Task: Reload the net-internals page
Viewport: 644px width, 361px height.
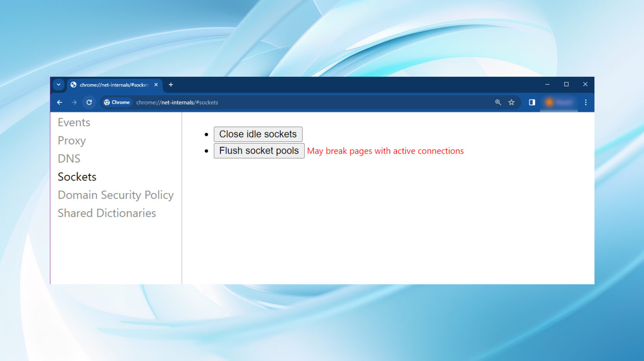Action: click(x=89, y=102)
